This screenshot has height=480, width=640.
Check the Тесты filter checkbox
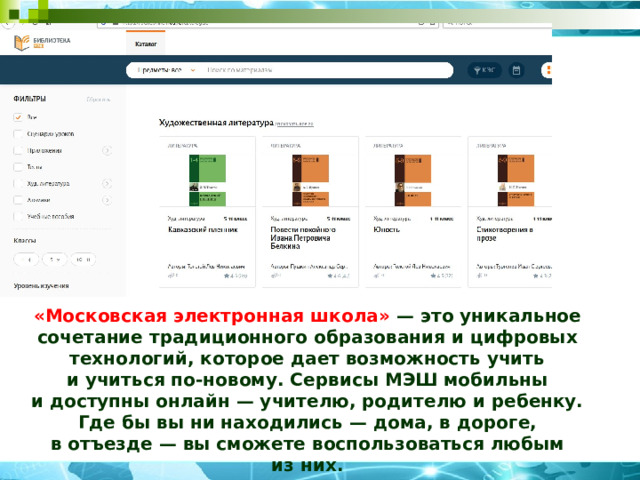[x=18, y=167]
